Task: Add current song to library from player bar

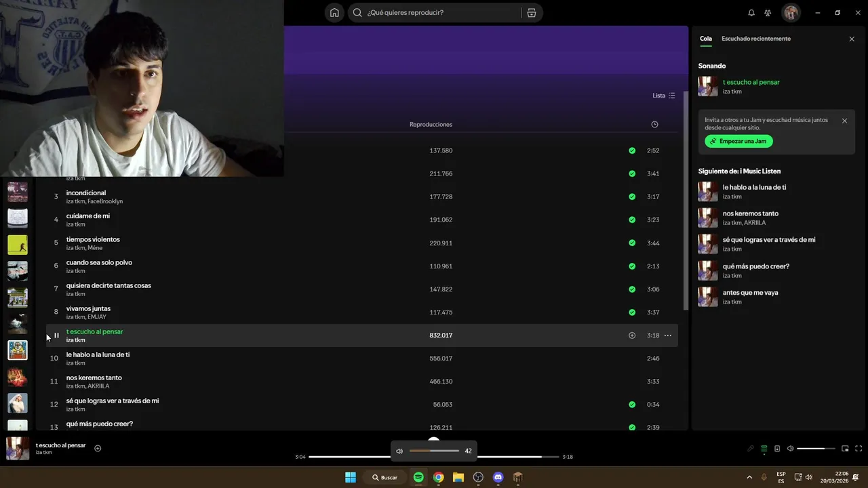Action: [x=98, y=448]
